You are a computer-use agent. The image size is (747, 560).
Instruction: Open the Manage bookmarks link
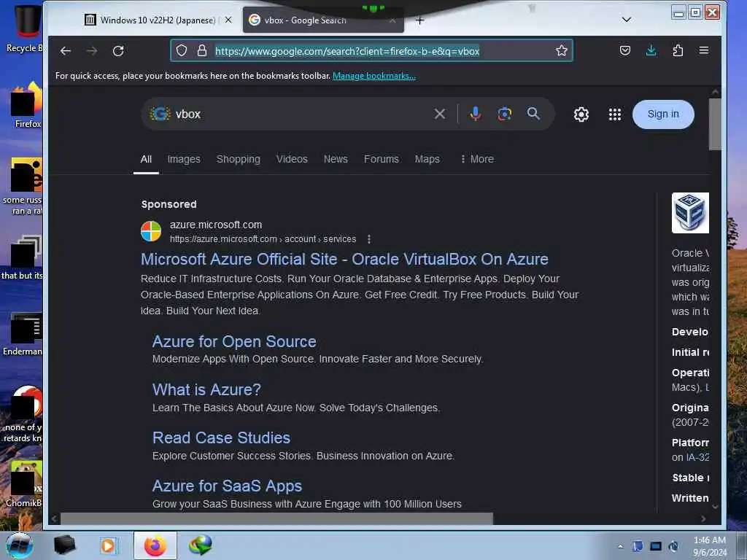(x=374, y=76)
